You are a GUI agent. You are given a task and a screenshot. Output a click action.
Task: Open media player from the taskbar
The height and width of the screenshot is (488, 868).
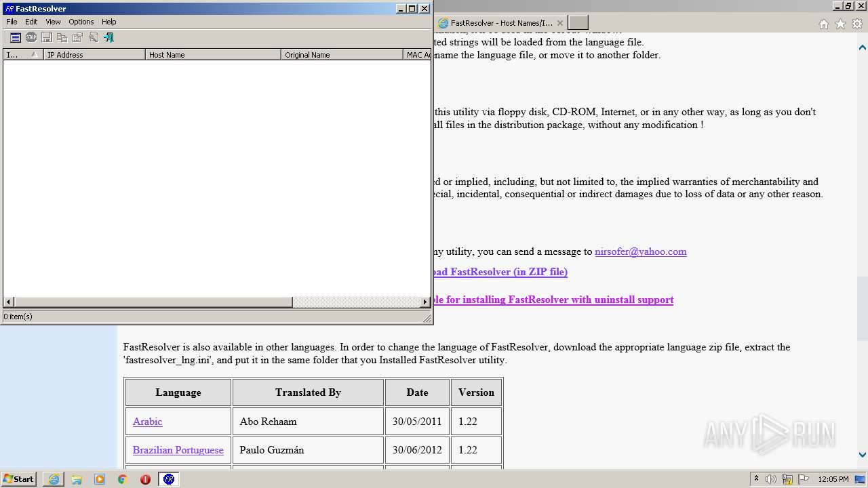point(100,479)
